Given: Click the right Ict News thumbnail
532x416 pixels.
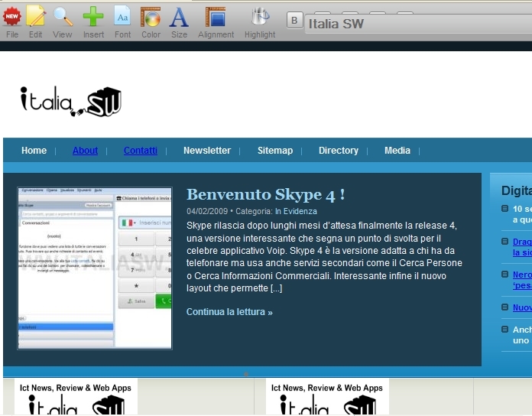Looking at the screenshot, I should (x=327, y=398).
